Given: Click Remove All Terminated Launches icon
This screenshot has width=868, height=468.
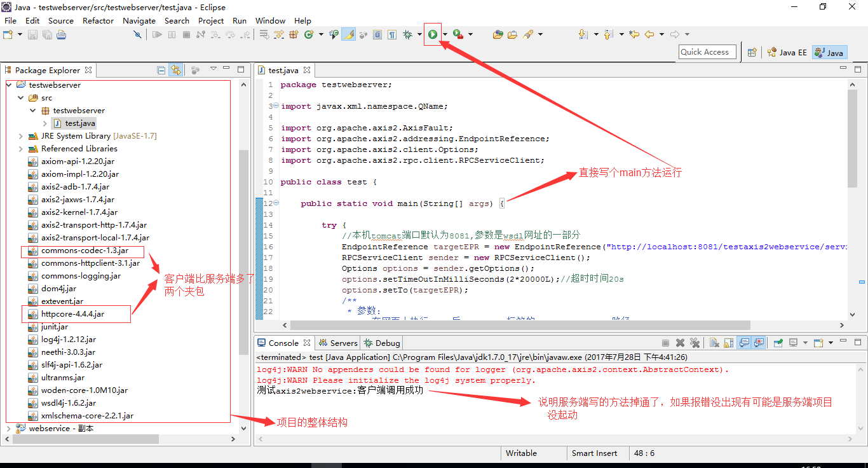Looking at the screenshot, I should point(695,343).
